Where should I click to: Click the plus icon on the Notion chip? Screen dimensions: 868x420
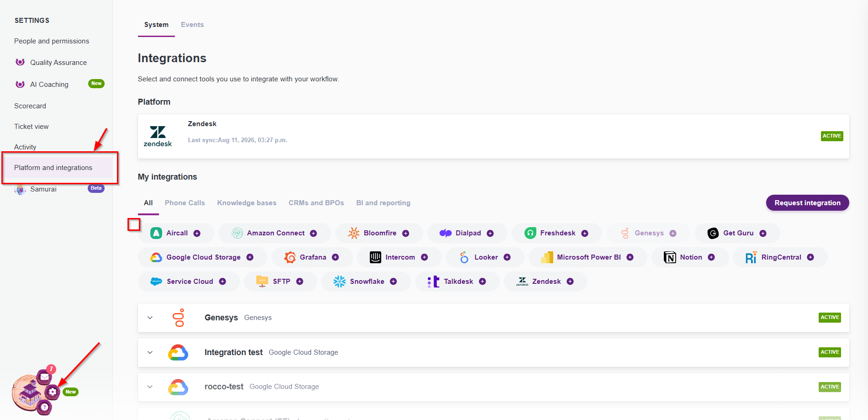[x=711, y=257]
